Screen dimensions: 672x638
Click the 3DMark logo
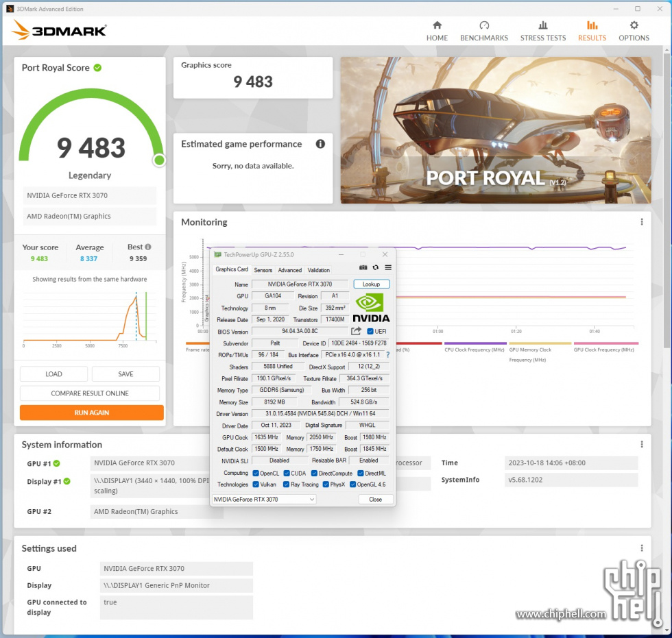point(59,30)
